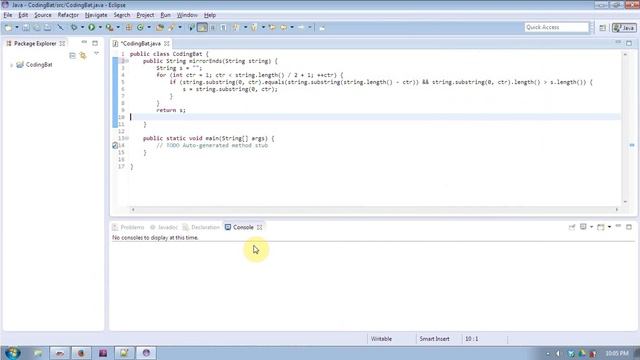Click the New file toolbar icon
Viewport: 640px width, 360px height.
[x=8, y=27]
